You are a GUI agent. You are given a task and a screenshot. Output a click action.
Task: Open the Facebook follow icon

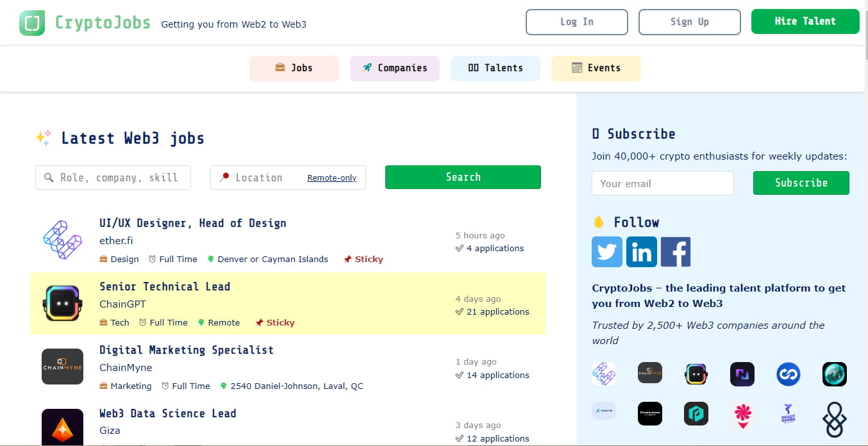pos(676,252)
